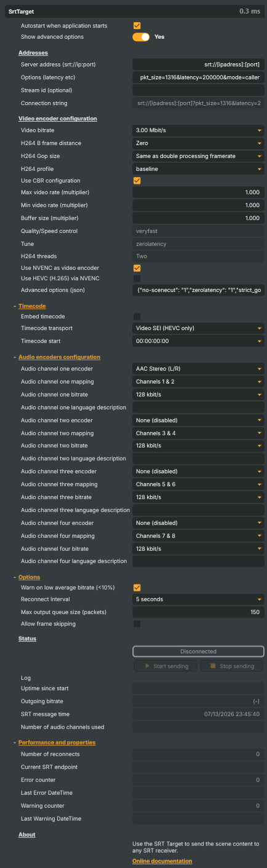The height and width of the screenshot is (868, 267).
Task: Open Audio channel four mapping dropdown
Action: pos(199,536)
